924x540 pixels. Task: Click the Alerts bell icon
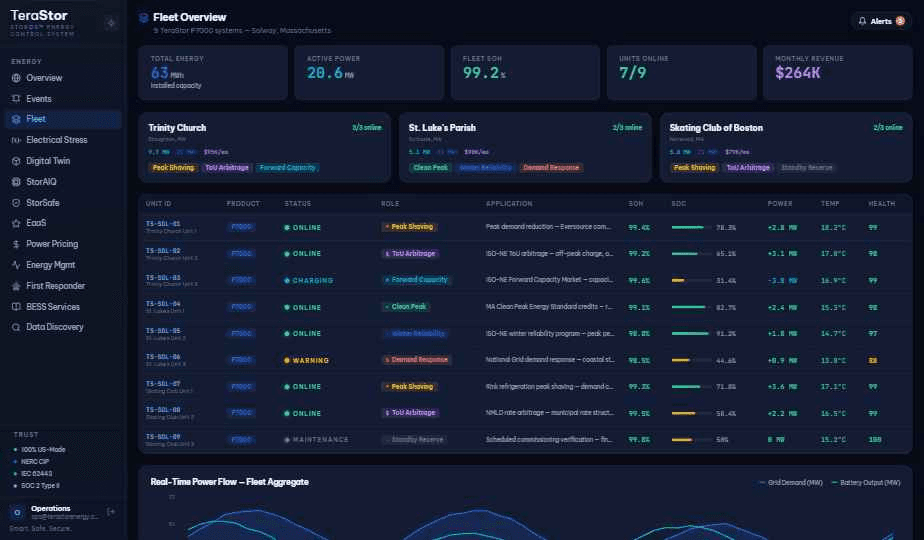pyautogui.click(x=862, y=21)
